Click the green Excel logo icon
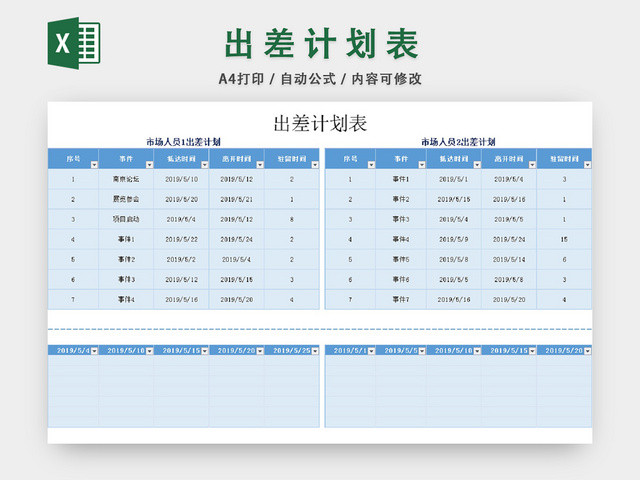Image resolution: width=640 pixels, height=480 pixels. click(74, 43)
